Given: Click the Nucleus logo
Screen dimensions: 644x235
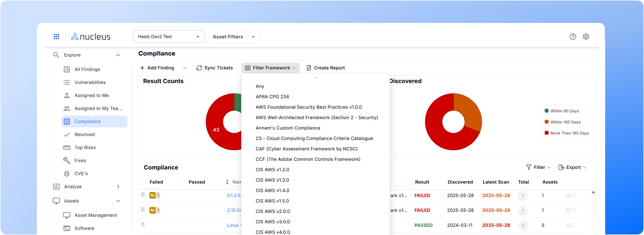Looking at the screenshot, I should coord(91,37).
